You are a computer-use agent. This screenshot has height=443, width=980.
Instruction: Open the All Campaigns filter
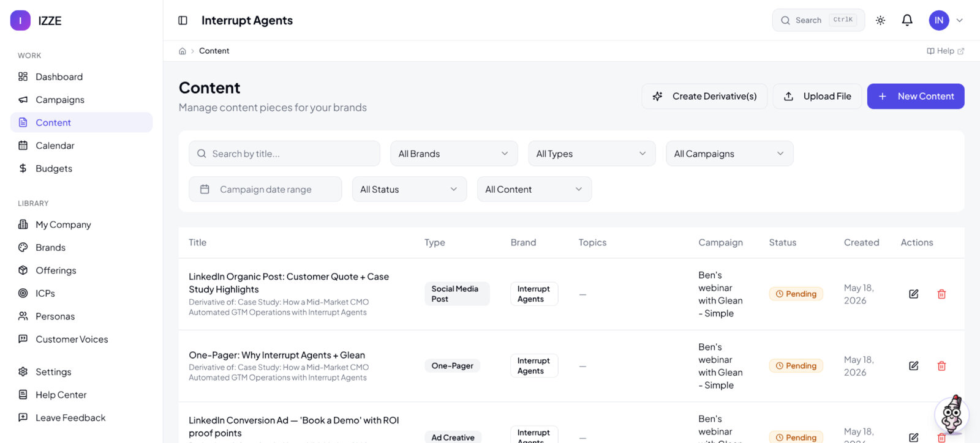pos(729,154)
